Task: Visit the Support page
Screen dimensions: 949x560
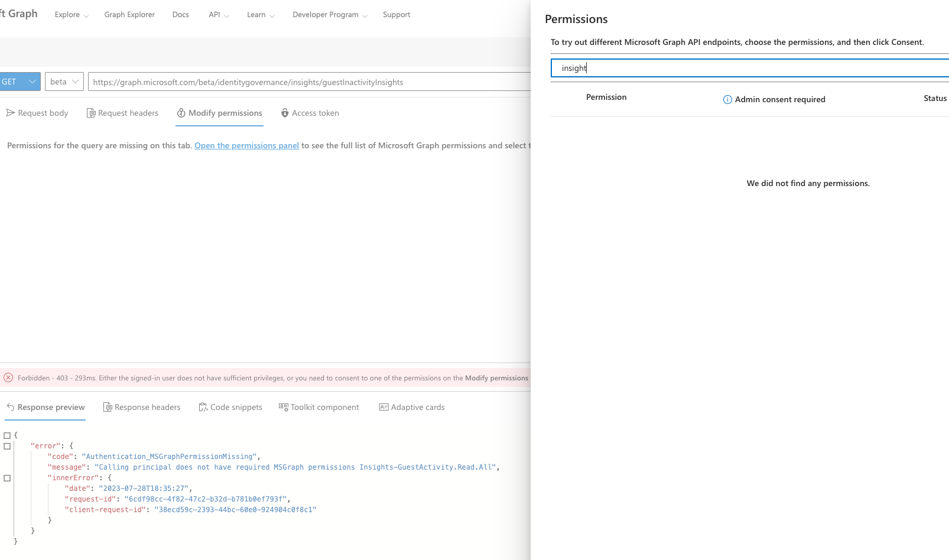Action: click(396, 14)
